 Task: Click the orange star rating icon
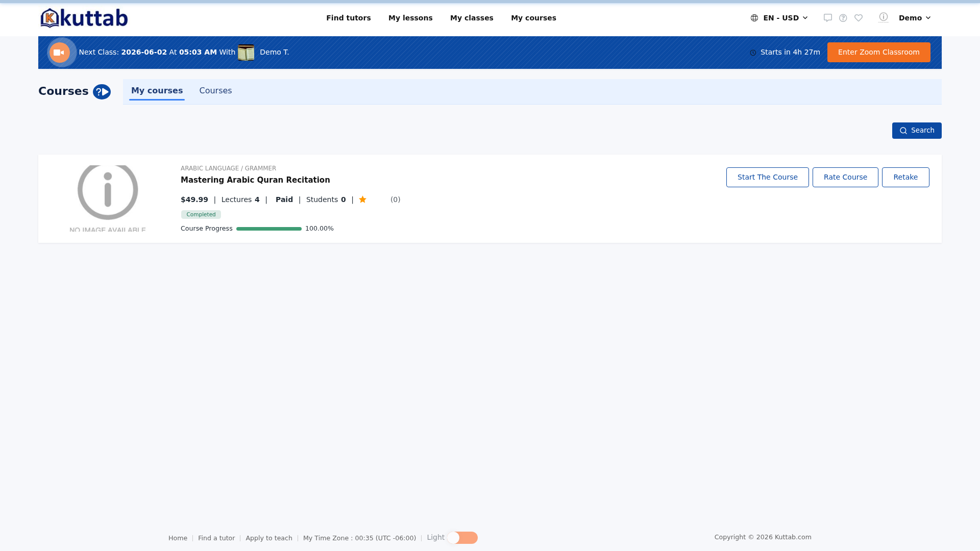pyautogui.click(x=362, y=199)
